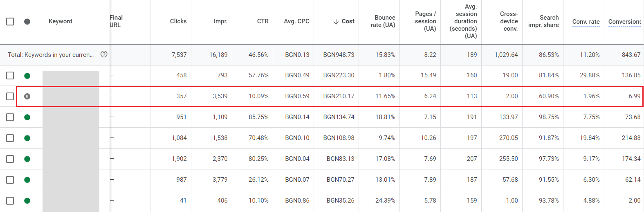Image resolution: width=644 pixels, height=212 pixels.
Task: Click the BGN223.30 cost cell
Action: [339, 75]
